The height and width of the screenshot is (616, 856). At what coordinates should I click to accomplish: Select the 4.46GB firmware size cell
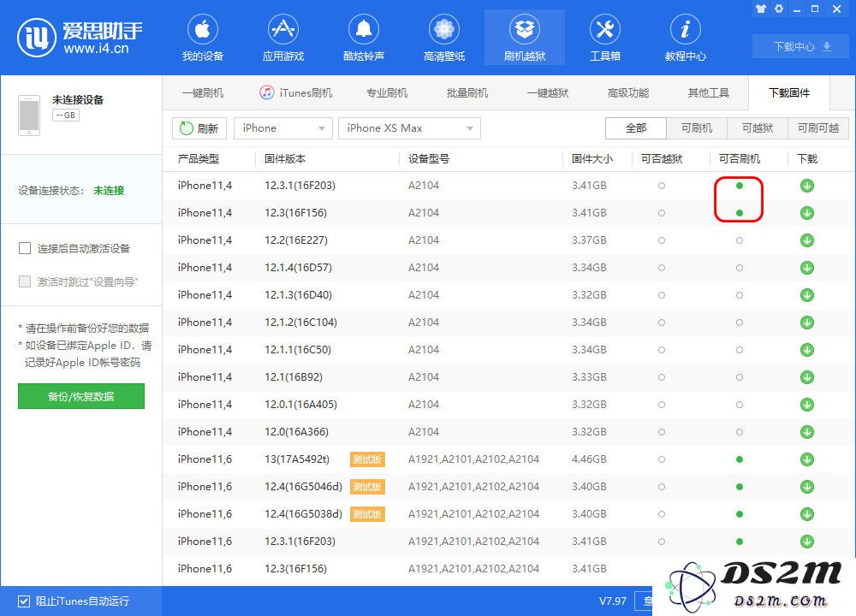point(589,459)
